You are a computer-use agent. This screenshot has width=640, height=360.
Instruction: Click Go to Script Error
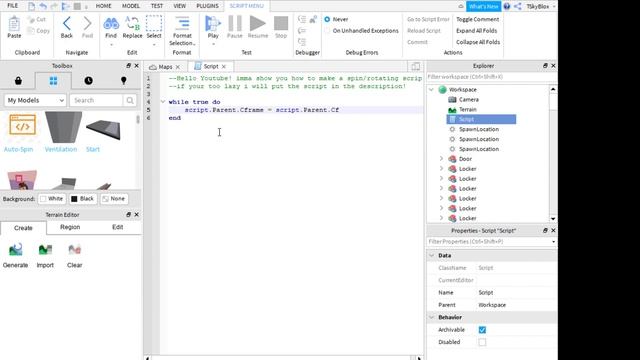[428, 19]
